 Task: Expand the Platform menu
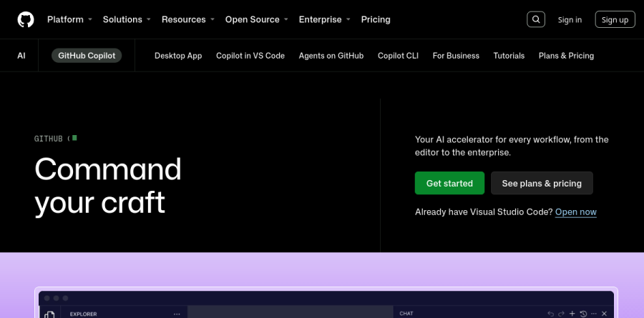pos(70,19)
